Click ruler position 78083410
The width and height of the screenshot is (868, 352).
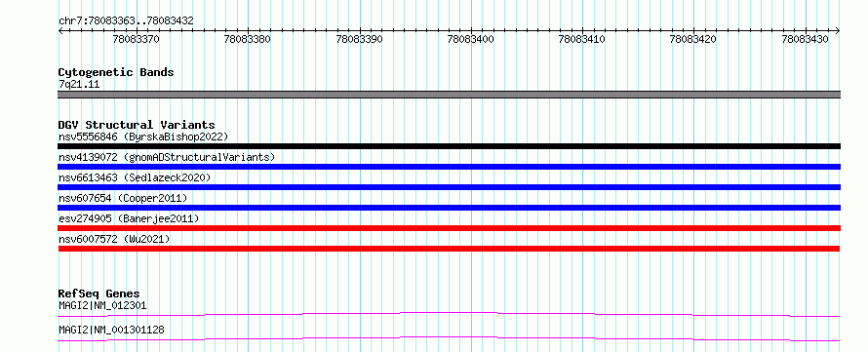coord(582,39)
